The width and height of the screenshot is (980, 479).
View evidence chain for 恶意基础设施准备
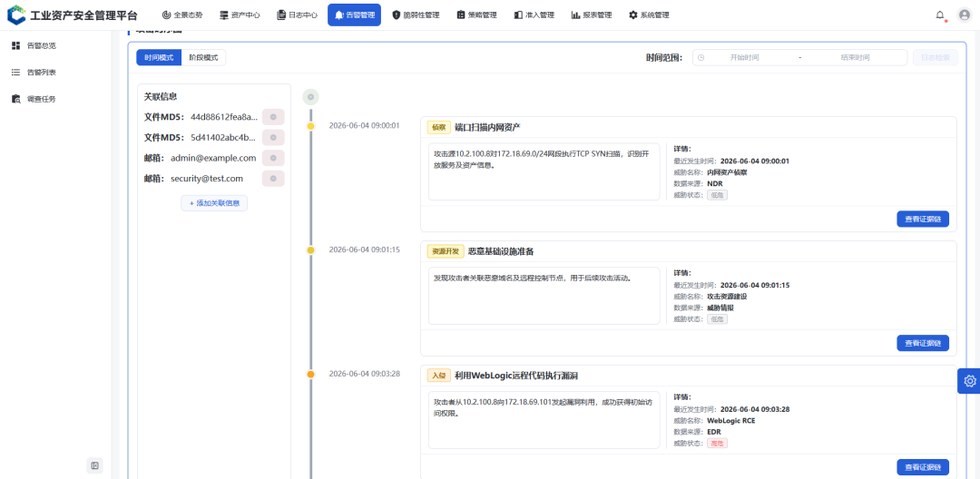923,343
